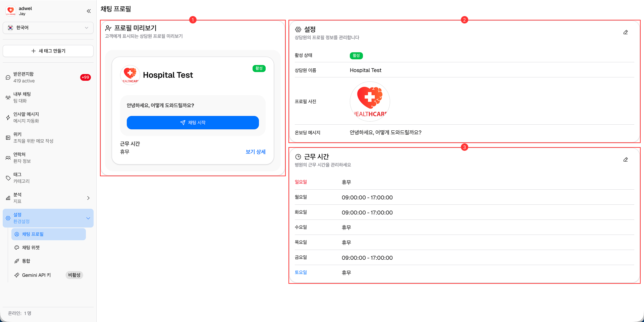
Task: Open the 받은편지함 inbox icon
Action: [8, 77]
